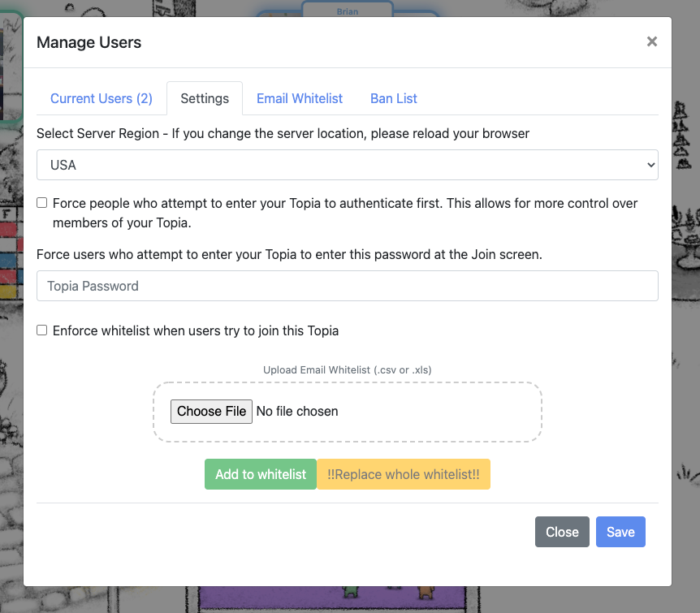Open the Email Whitelist tab
Viewport: 700px width, 613px height.
click(300, 98)
